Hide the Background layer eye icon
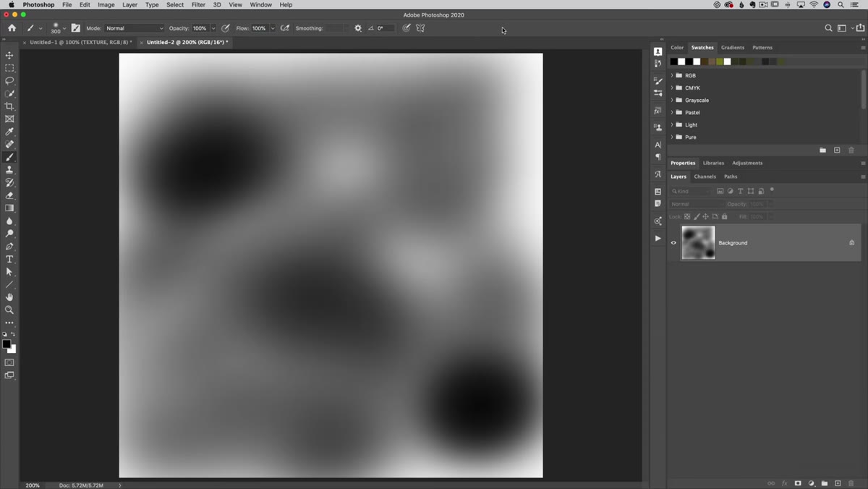The width and height of the screenshot is (868, 489). (673, 243)
